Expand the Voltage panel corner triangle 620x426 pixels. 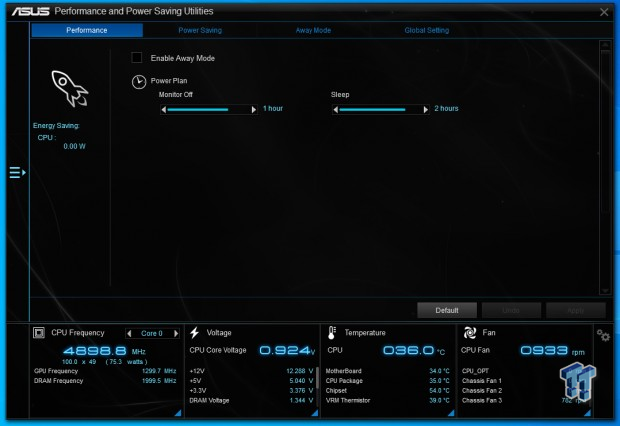point(315,413)
